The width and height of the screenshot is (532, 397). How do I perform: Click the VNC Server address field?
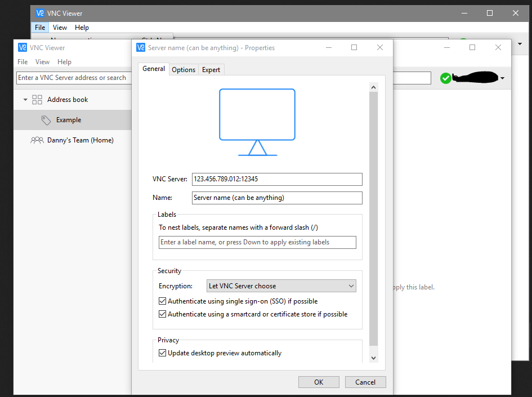(277, 179)
